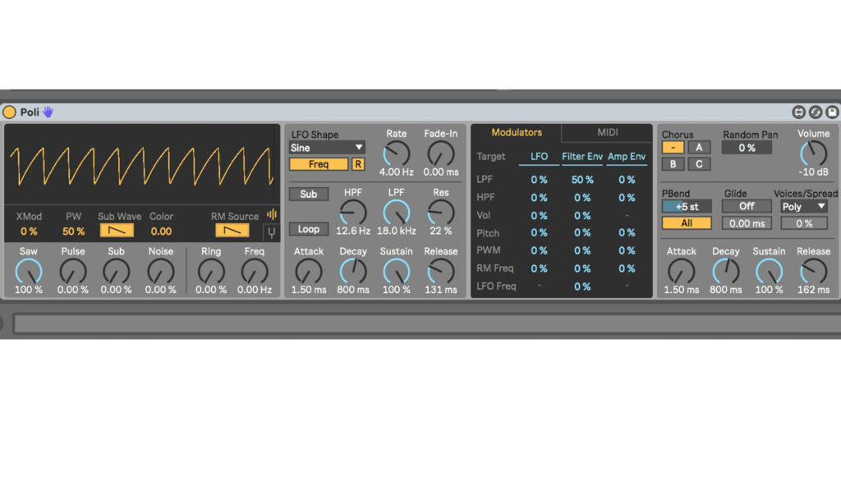Viewport: 841px width, 504px height.
Task: Click the PBend +5 st field
Action: click(687, 206)
